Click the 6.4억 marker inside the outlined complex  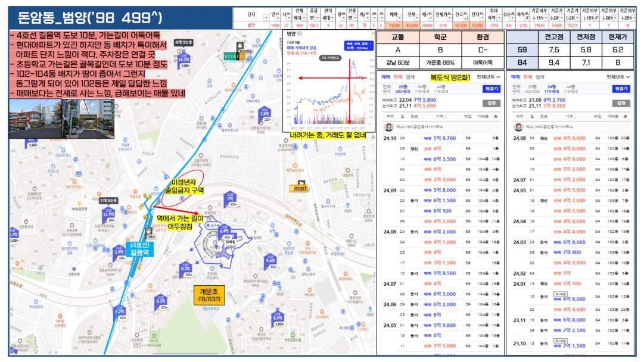(x=225, y=232)
